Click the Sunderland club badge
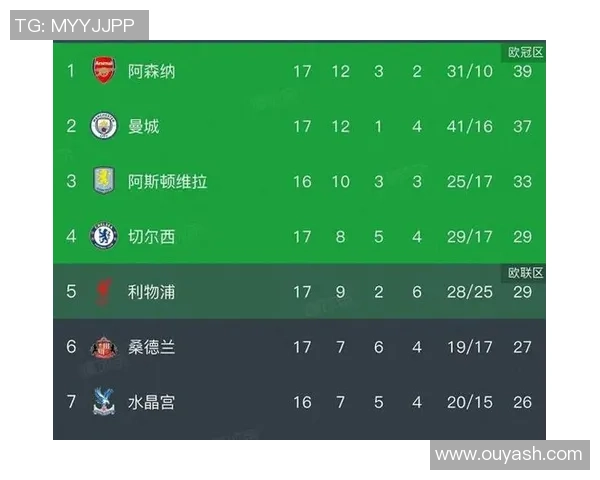 coord(104,347)
